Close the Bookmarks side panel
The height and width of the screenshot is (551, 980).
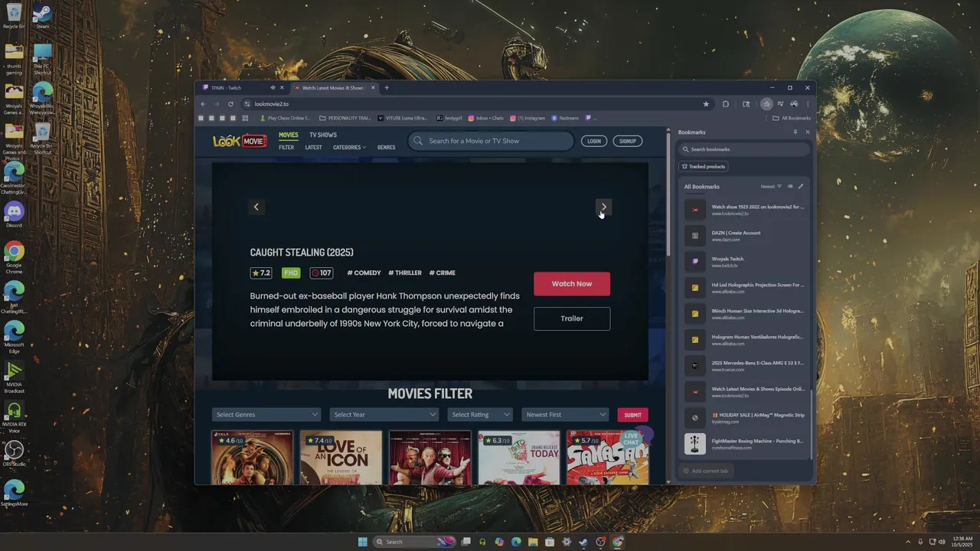(x=807, y=132)
